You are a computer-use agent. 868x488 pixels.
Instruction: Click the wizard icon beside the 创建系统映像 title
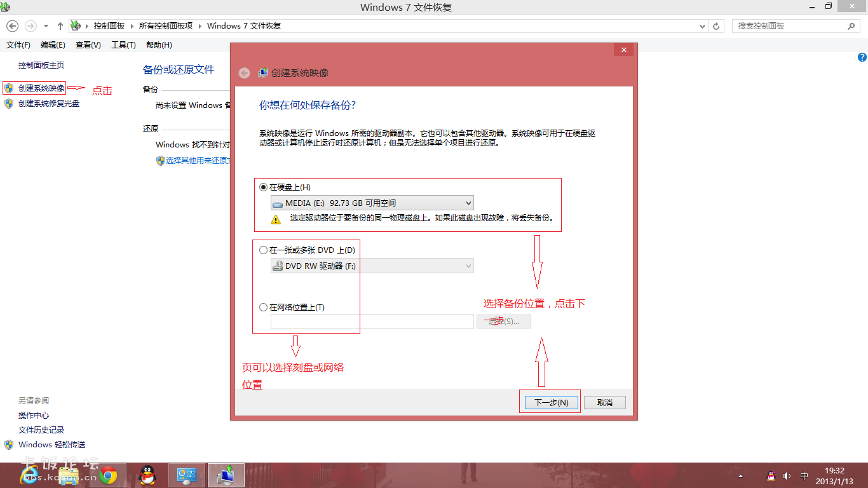coord(263,73)
